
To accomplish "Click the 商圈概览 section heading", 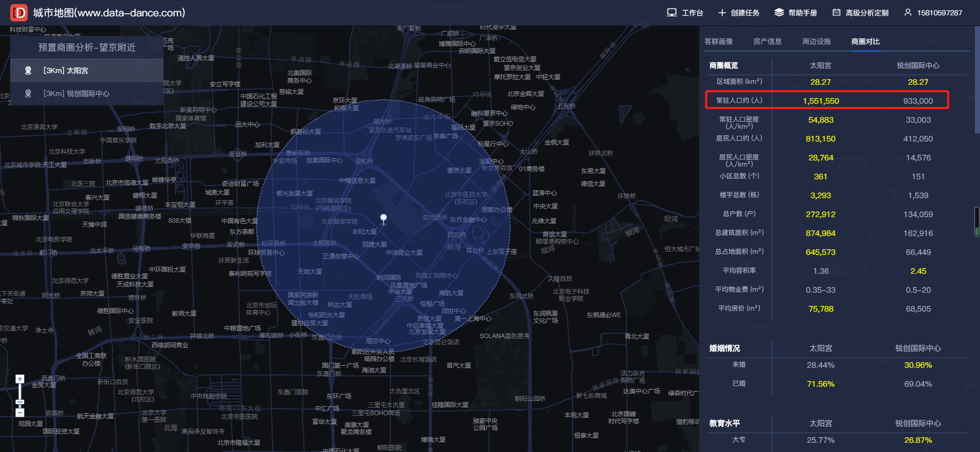I will 724,65.
